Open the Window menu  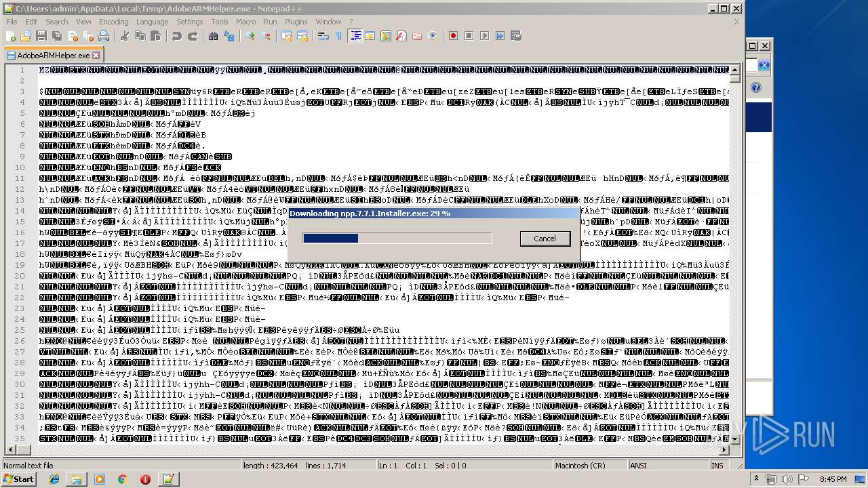tap(328, 22)
